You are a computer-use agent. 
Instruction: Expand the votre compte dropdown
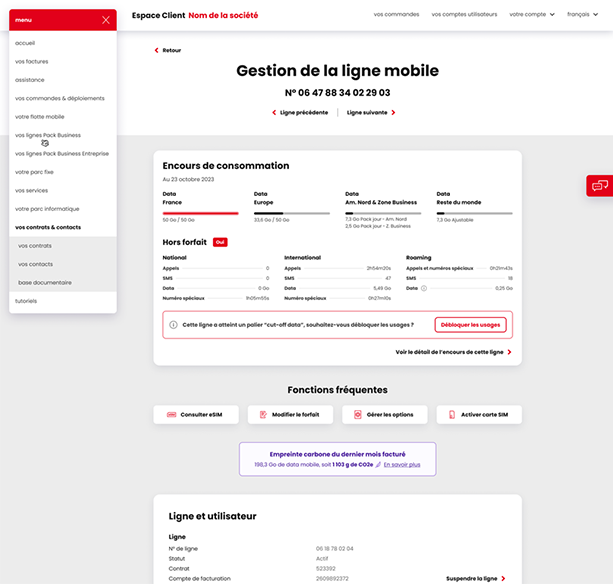(532, 14)
